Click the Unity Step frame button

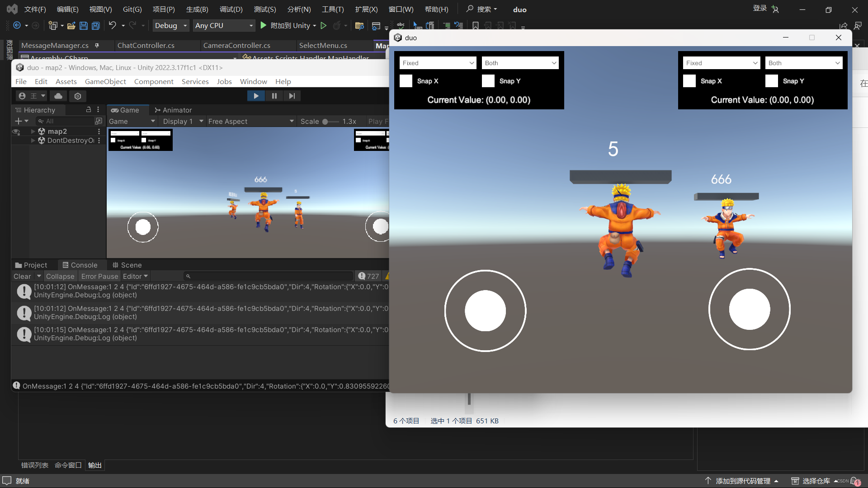(292, 96)
